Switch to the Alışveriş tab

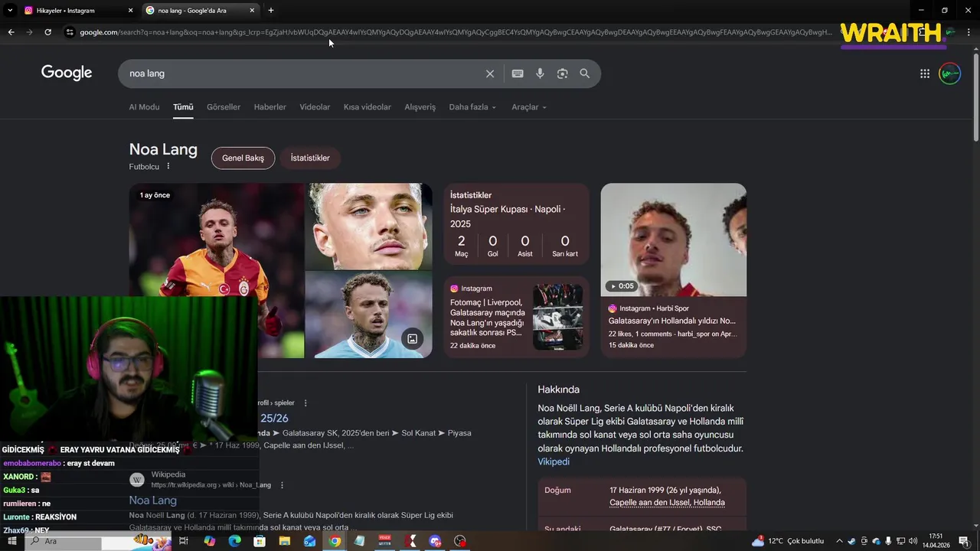click(x=420, y=107)
